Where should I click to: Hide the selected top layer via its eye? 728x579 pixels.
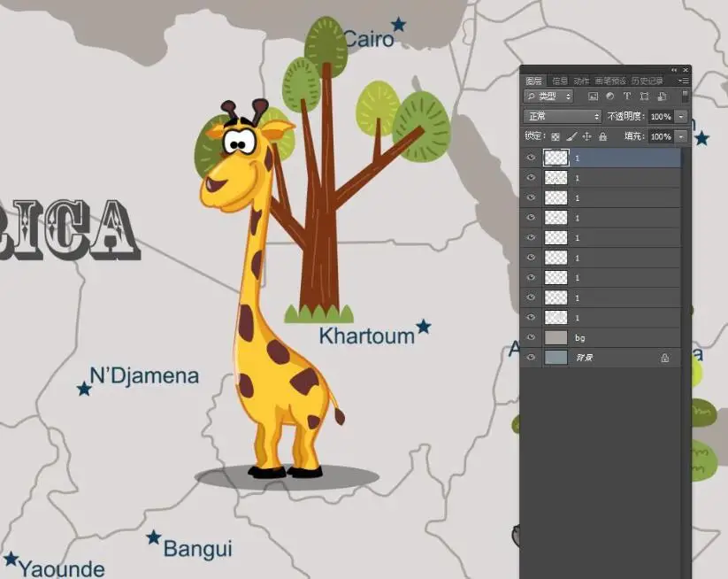pos(531,158)
